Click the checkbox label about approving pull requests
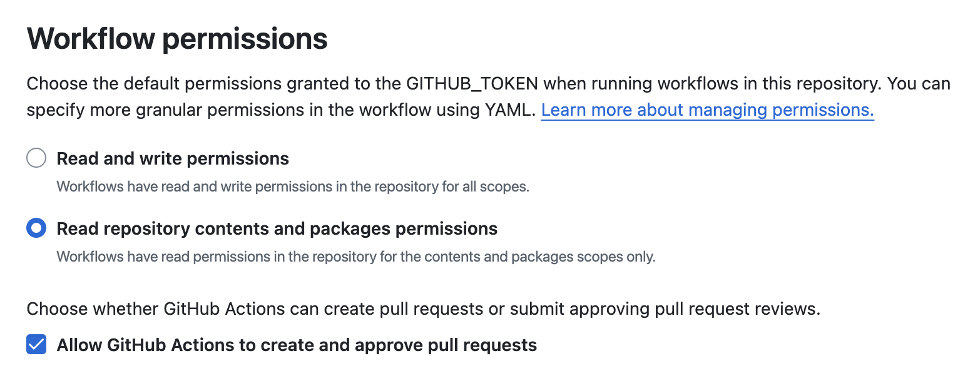The image size is (980, 383). (x=297, y=345)
